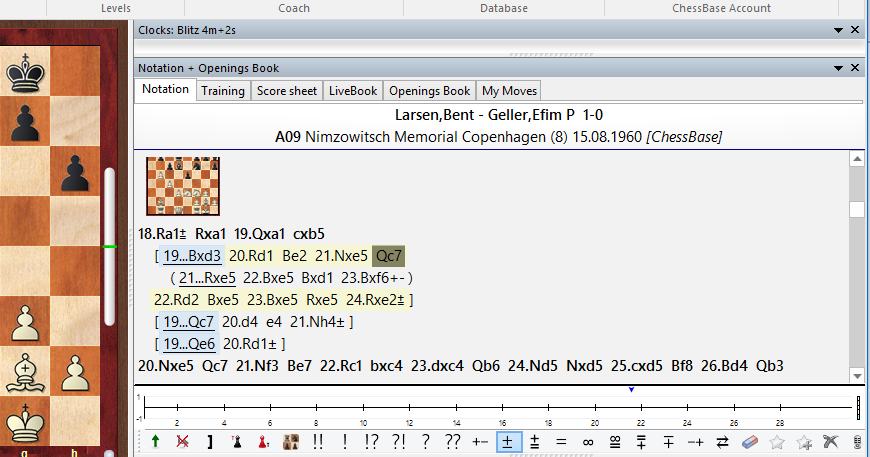Click the equals sign equal position symbol
The height and width of the screenshot is (457, 870).
561,442
